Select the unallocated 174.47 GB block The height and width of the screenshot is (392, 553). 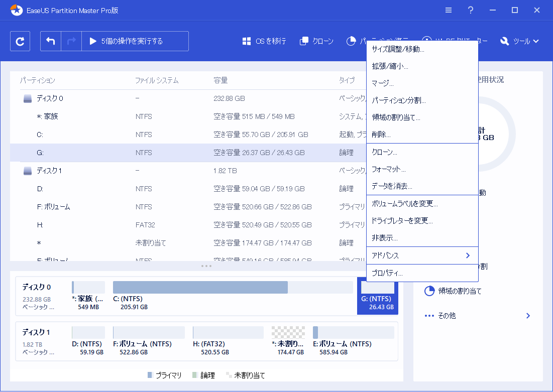[x=288, y=341]
